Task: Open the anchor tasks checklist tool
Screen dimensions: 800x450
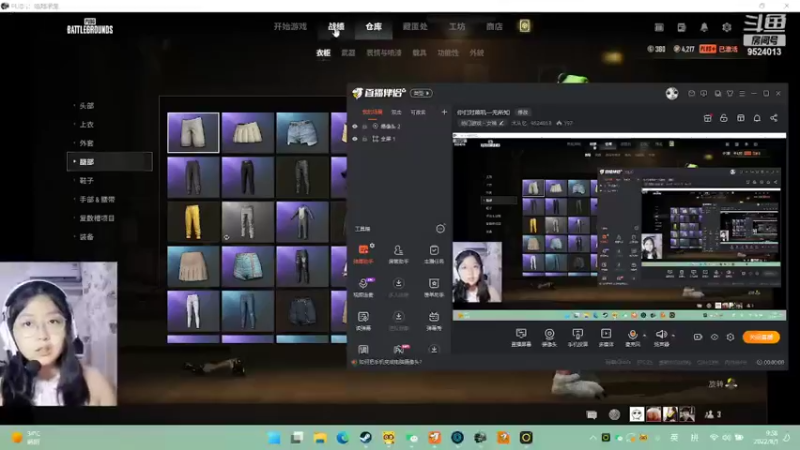Action: tap(434, 254)
